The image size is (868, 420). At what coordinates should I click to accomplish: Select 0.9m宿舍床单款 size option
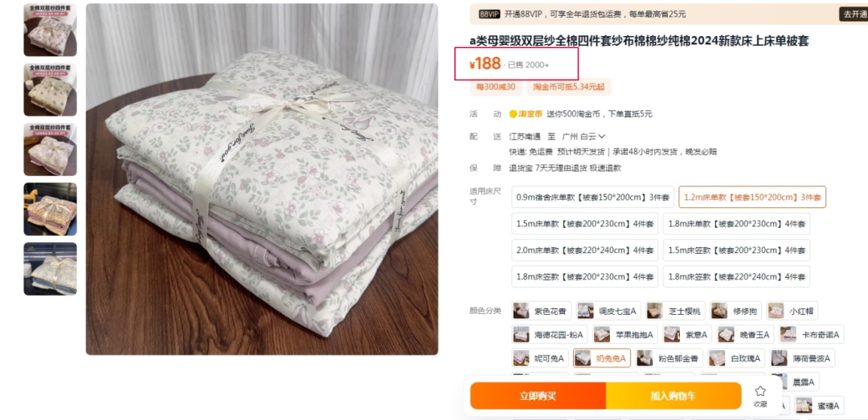pyautogui.click(x=593, y=197)
